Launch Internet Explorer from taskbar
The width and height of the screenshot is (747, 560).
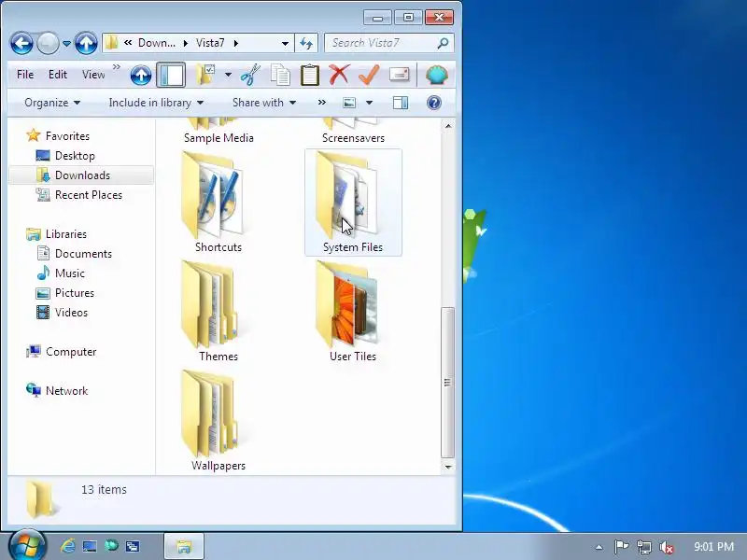tap(67, 546)
